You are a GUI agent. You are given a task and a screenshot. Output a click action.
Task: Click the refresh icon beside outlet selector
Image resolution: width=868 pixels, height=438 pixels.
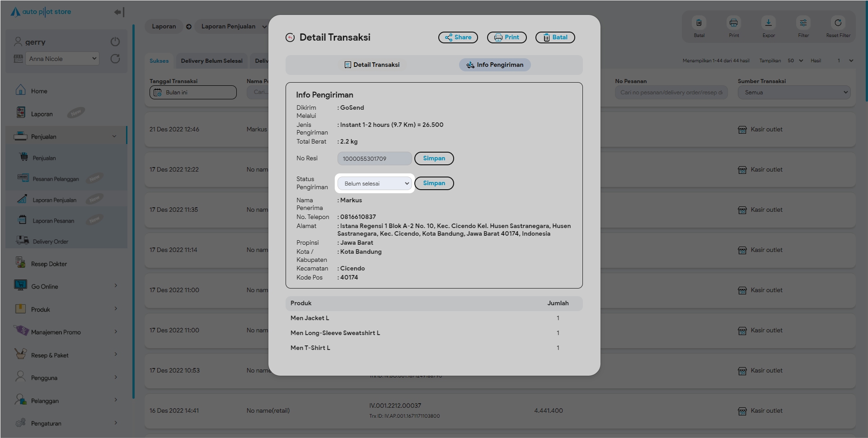click(x=115, y=59)
